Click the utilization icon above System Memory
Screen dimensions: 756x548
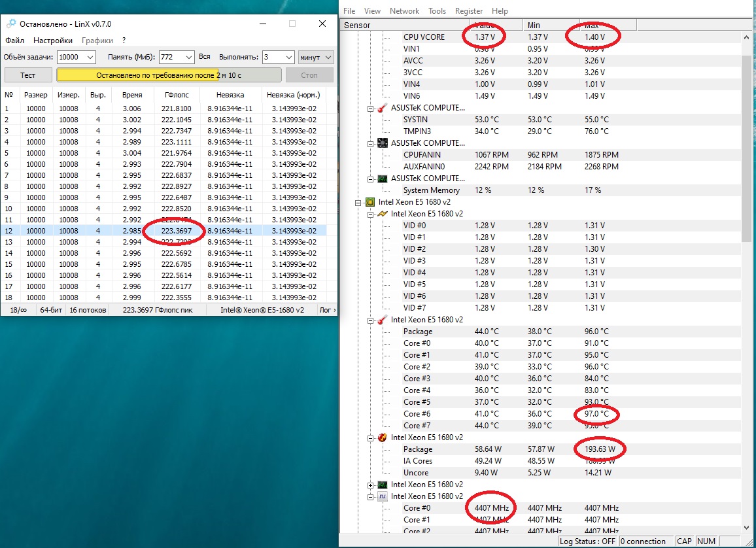coord(383,179)
